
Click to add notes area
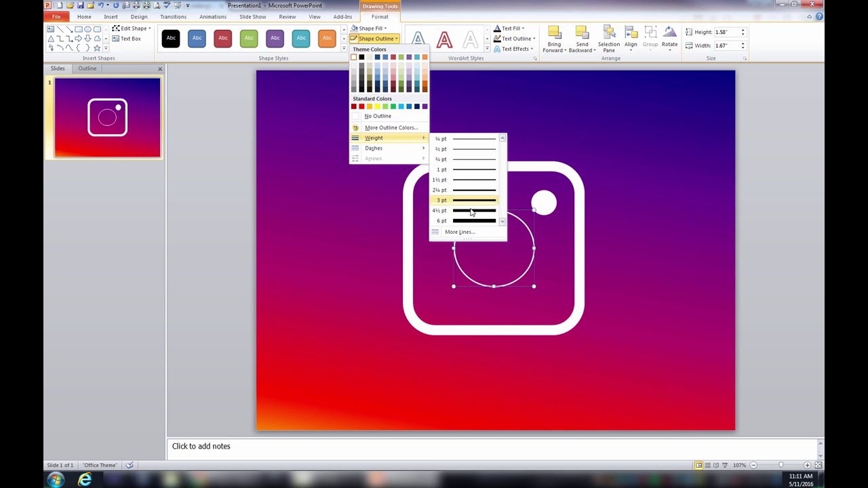tap(494, 447)
